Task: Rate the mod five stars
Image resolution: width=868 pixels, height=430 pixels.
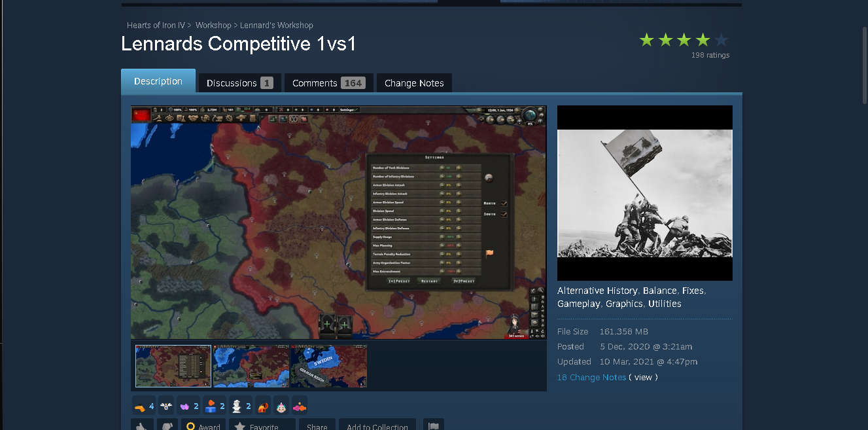Action: pyautogui.click(x=721, y=39)
